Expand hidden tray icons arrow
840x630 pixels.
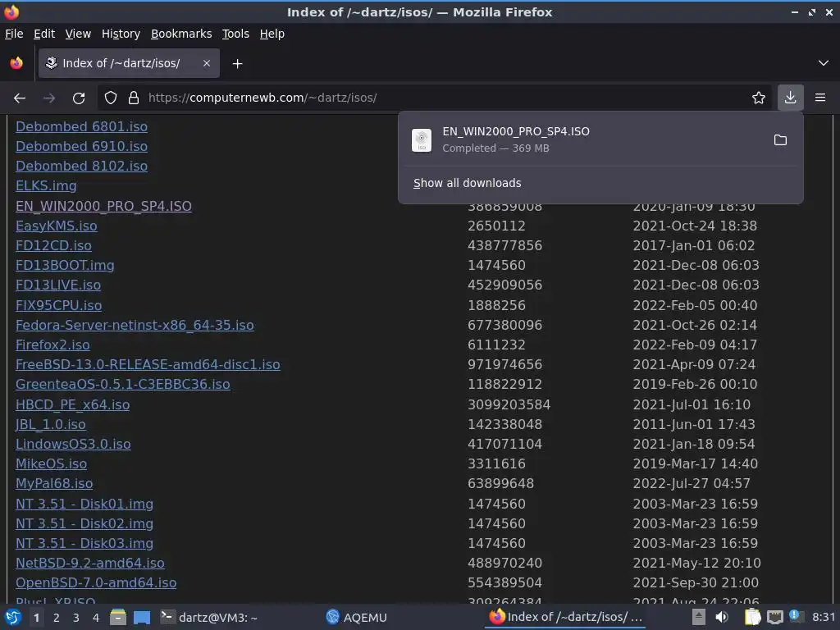(x=698, y=617)
